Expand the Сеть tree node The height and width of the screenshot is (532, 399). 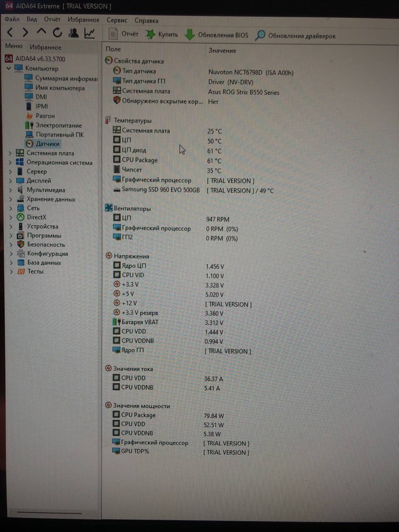[10, 208]
